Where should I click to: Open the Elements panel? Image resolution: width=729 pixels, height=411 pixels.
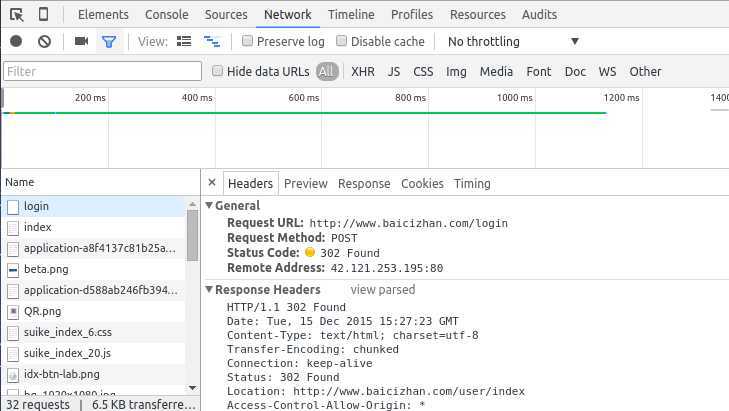pos(103,14)
